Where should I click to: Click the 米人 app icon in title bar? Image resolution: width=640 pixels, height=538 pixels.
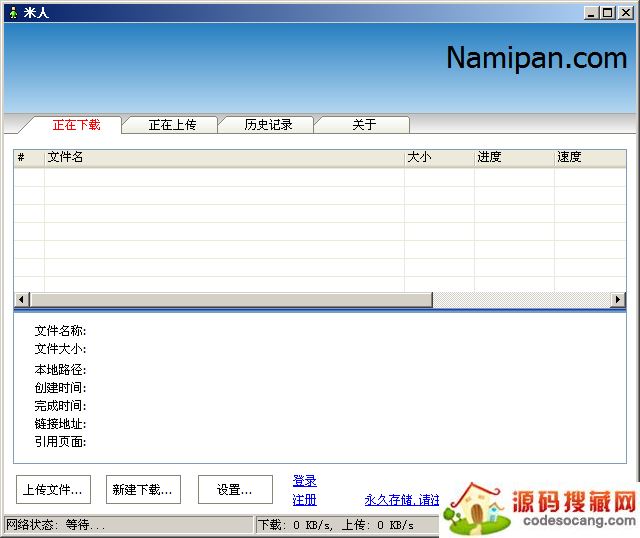(12, 12)
